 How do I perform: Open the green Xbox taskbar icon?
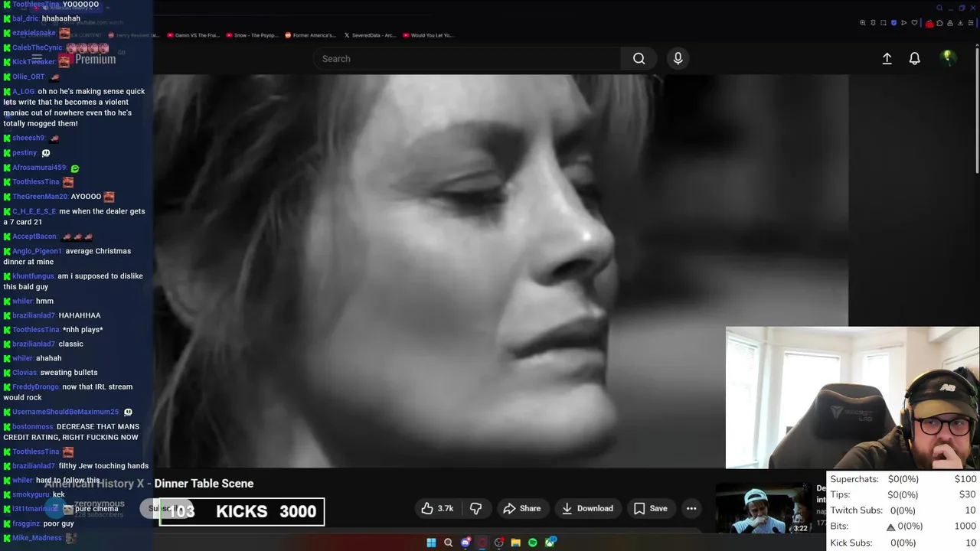(550, 543)
